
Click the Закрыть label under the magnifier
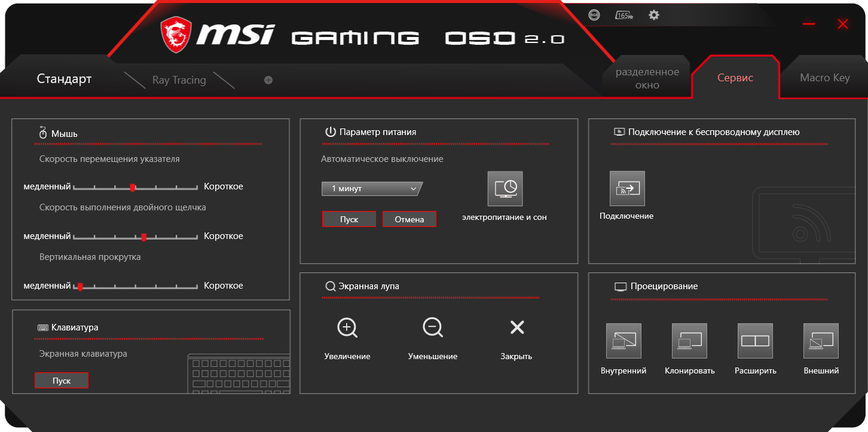coord(516,356)
